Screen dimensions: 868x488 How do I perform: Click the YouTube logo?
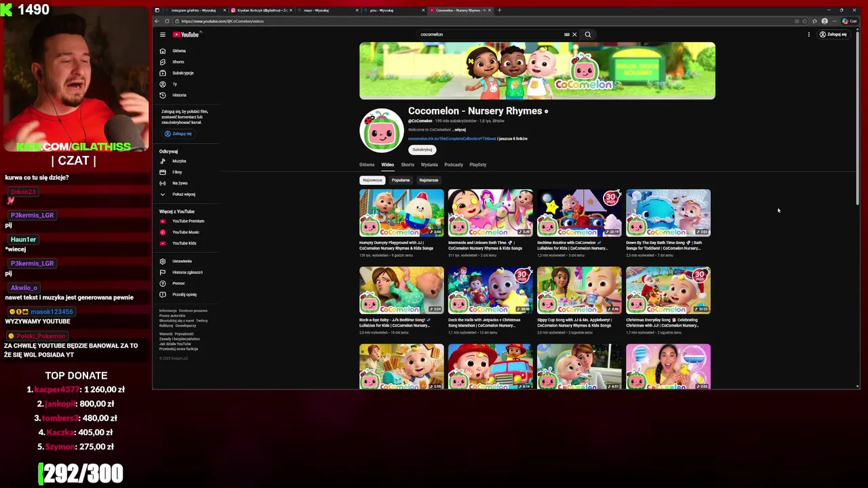(x=186, y=35)
